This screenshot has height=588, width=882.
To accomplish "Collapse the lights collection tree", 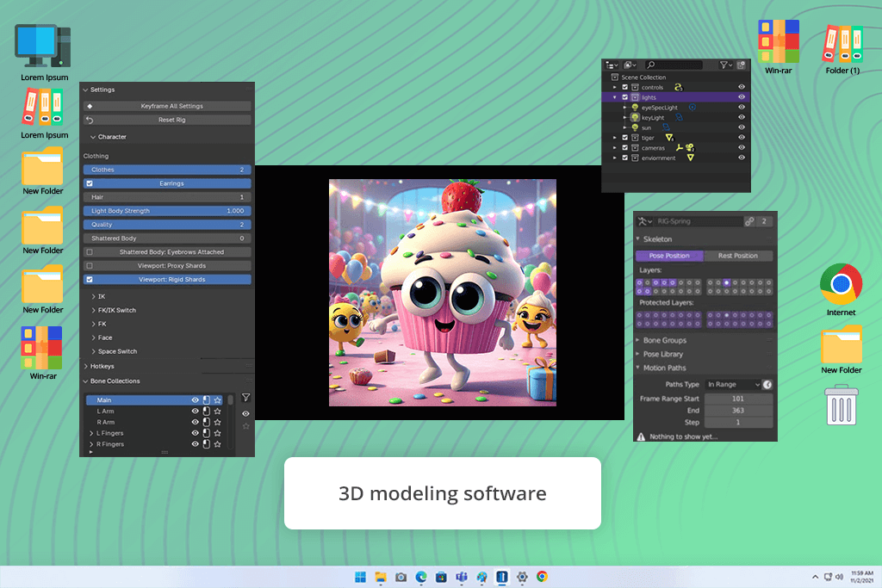I will pos(615,97).
